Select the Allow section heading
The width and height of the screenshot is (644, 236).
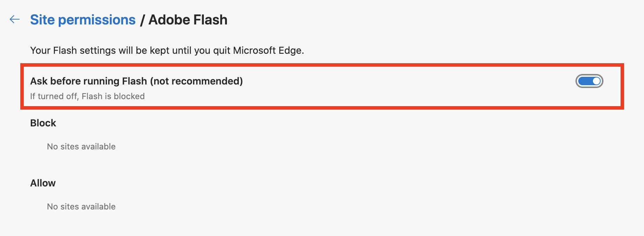coord(43,183)
